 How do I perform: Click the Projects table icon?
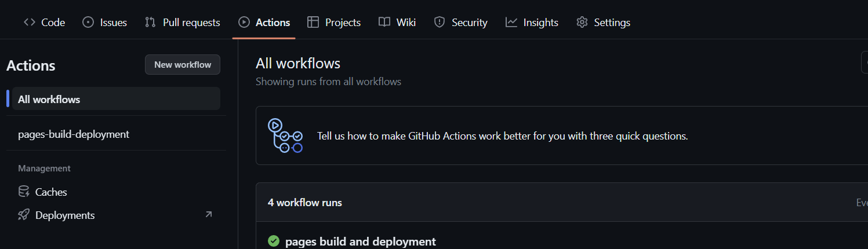pos(313,23)
